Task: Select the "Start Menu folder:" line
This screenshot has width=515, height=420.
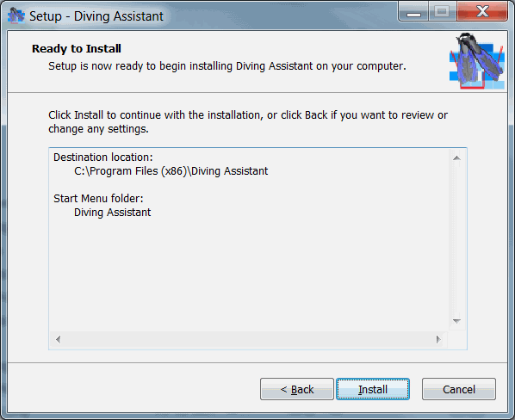Action: (x=98, y=199)
